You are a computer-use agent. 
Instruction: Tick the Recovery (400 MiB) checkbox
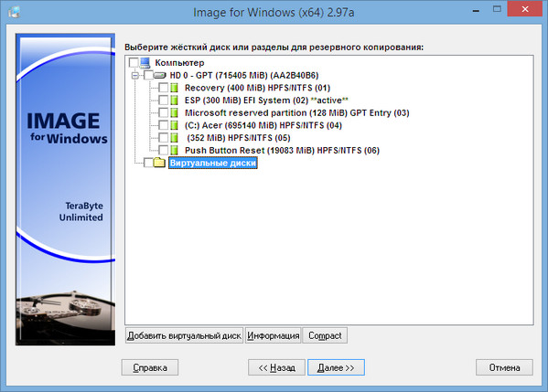(x=163, y=88)
